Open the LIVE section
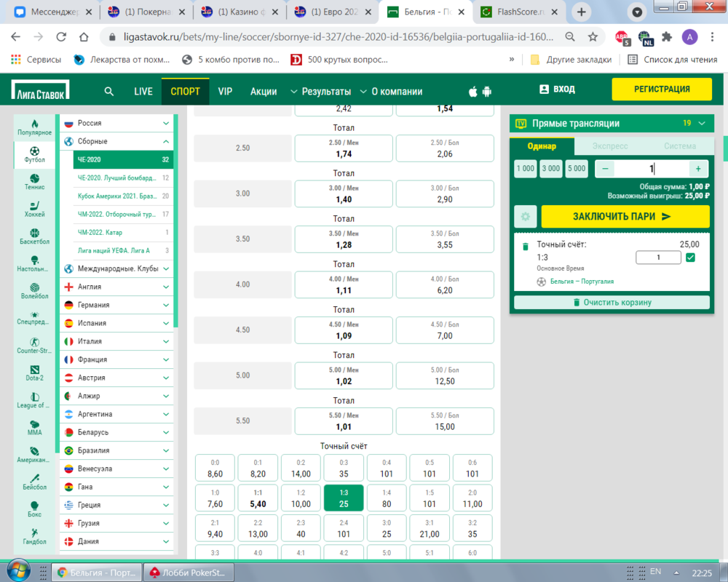 [x=143, y=92]
